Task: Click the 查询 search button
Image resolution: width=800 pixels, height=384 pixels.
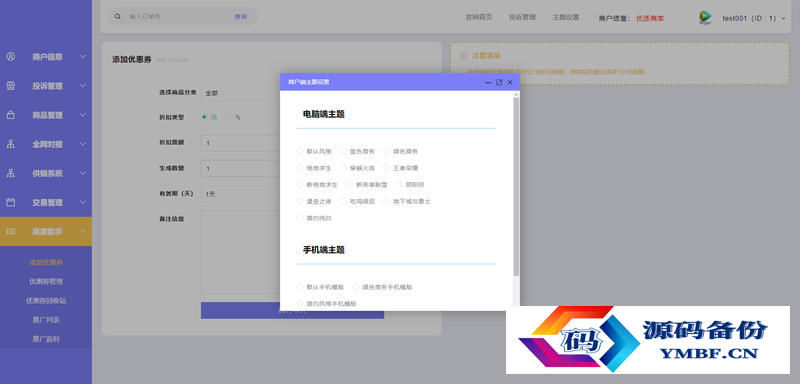Action: click(x=240, y=17)
